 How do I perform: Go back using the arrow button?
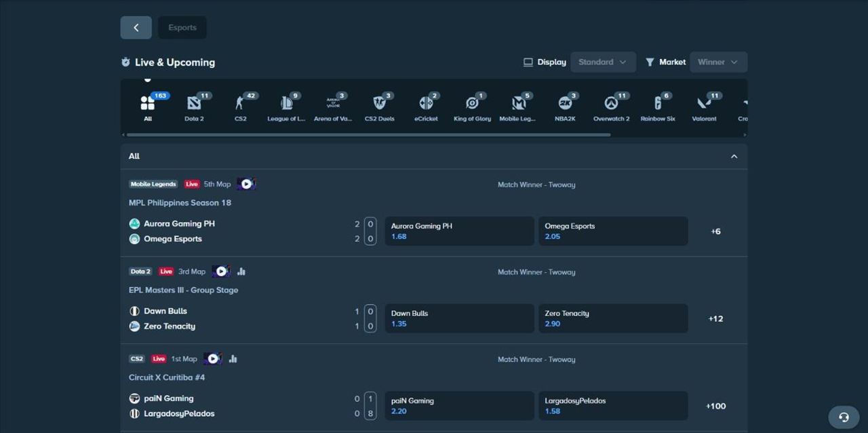click(136, 28)
